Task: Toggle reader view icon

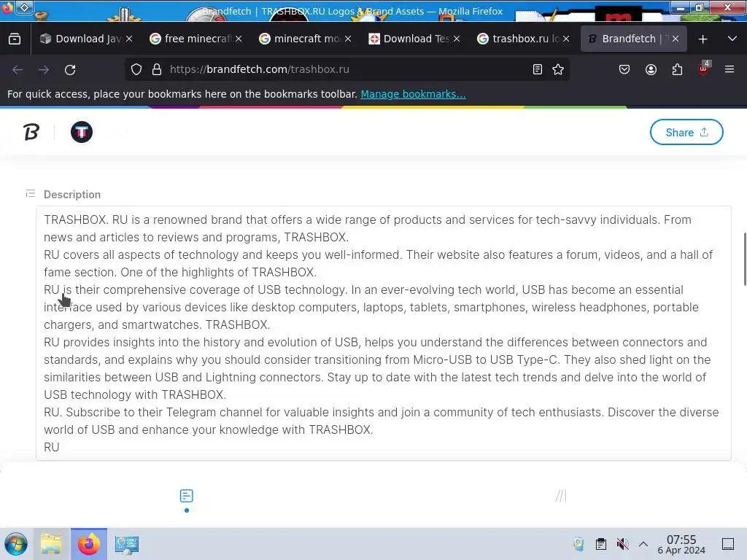Action: (x=538, y=69)
